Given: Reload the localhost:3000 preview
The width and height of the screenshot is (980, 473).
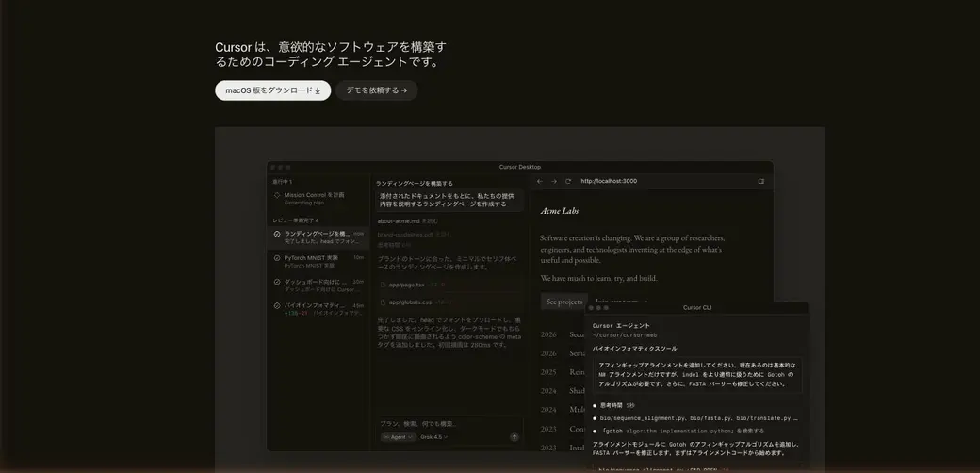Looking at the screenshot, I should pyautogui.click(x=568, y=181).
